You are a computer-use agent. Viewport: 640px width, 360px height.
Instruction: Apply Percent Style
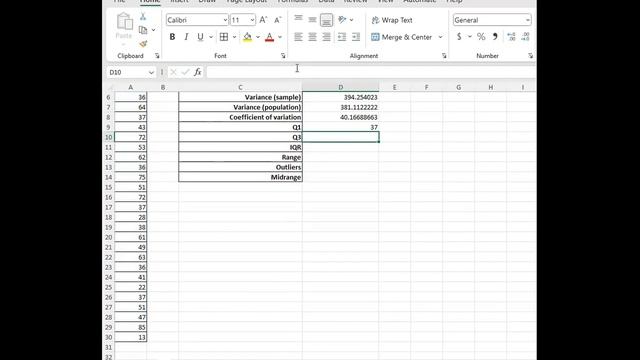[x=481, y=37]
